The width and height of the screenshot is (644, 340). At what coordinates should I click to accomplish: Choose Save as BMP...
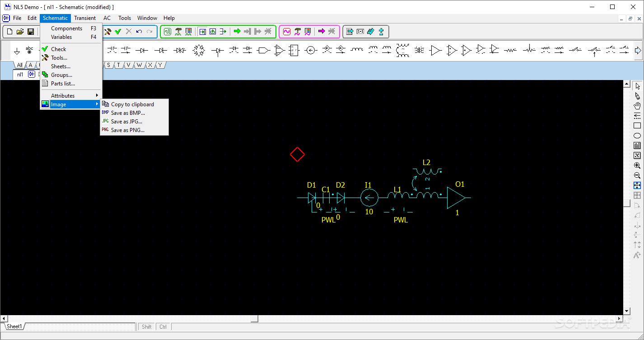coord(134,113)
